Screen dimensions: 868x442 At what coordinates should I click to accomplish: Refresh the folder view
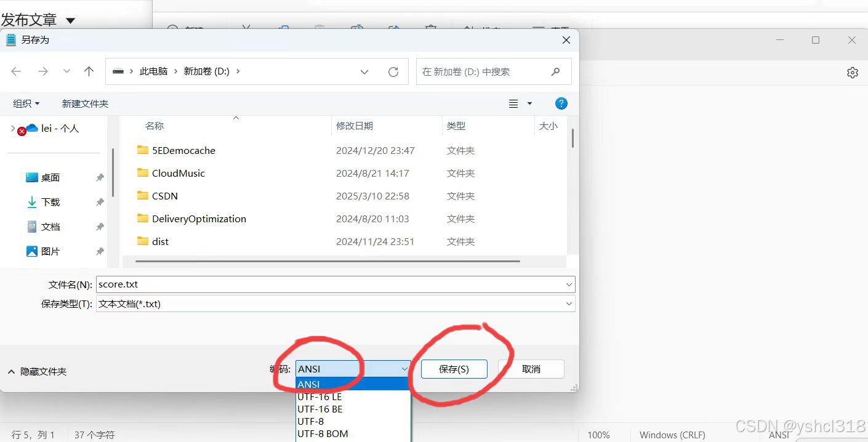click(x=393, y=71)
